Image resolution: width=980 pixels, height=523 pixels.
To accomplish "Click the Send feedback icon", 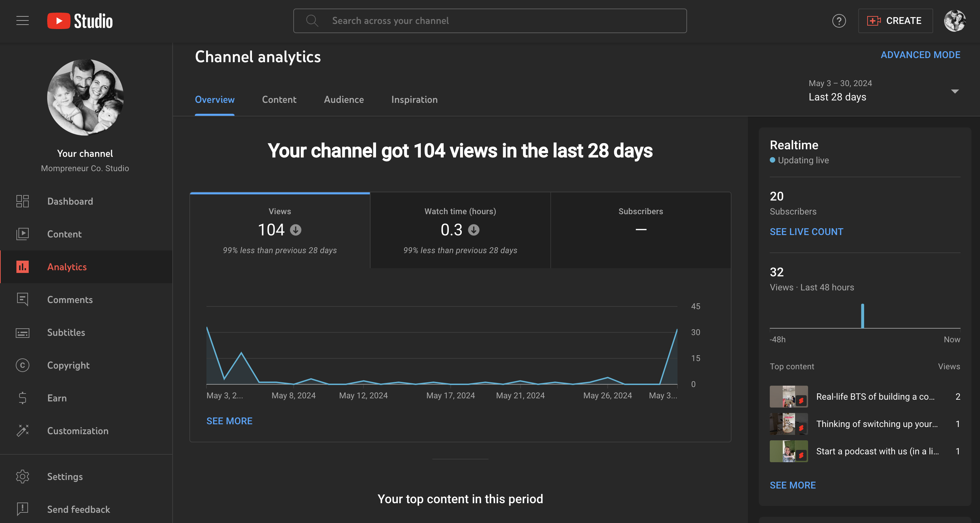I will 23,509.
